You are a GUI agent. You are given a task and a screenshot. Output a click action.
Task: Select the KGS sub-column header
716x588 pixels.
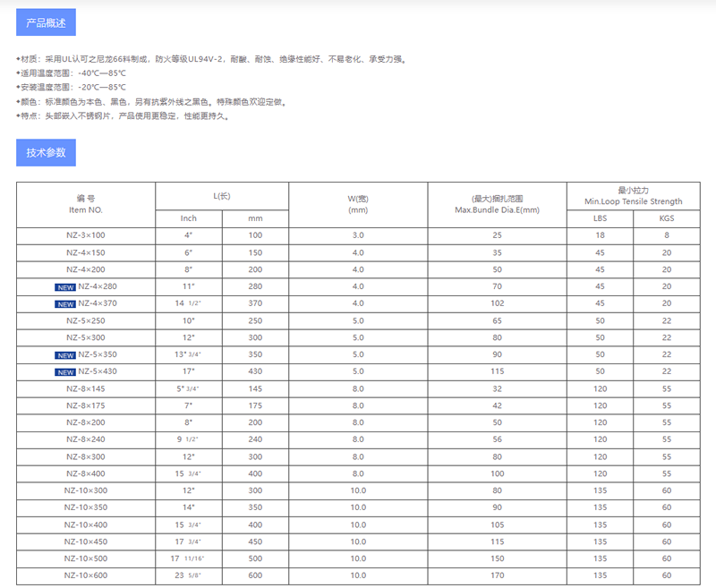click(x=667, y=217)
